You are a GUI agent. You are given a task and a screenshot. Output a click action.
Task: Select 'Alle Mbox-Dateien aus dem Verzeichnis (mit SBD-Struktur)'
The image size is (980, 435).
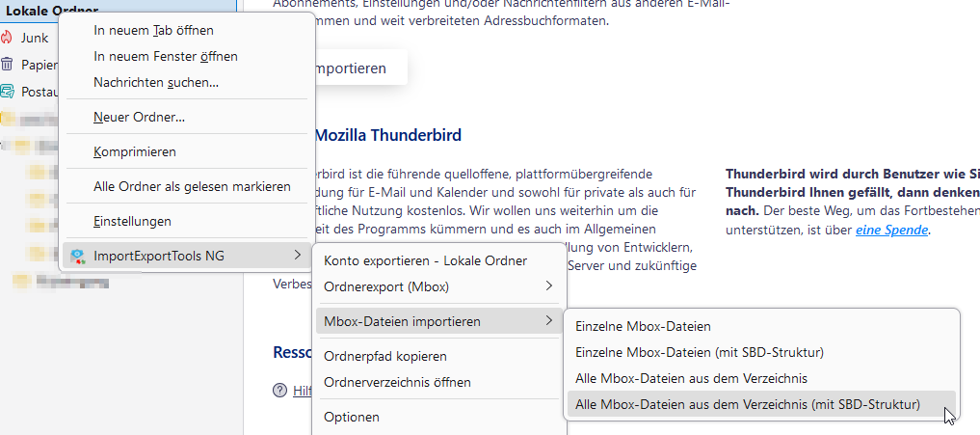pyautogui.click(x=747, y=404)
